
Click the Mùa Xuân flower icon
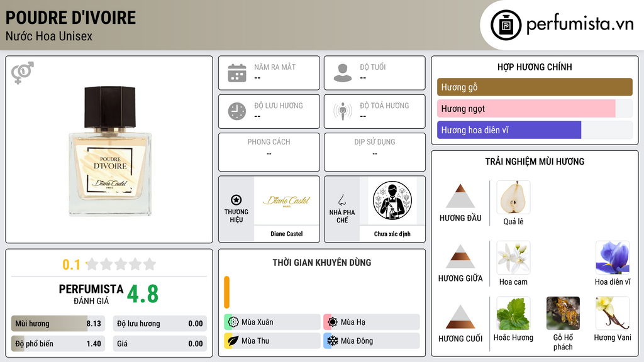(x=233, y=322)
